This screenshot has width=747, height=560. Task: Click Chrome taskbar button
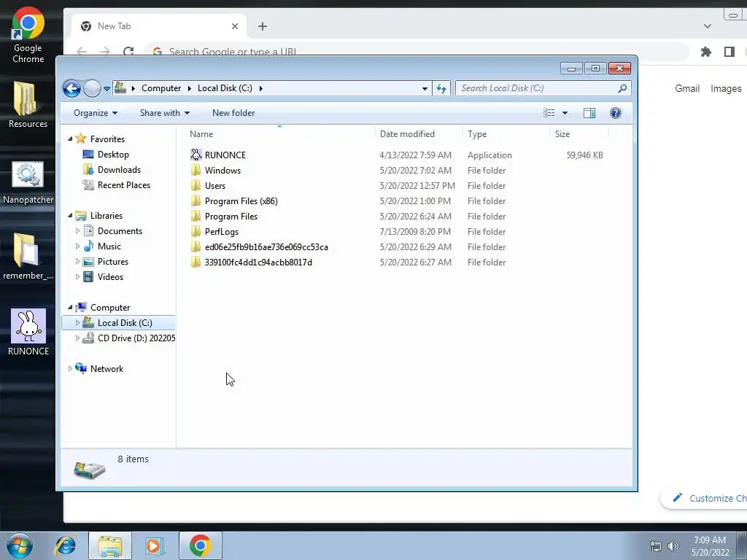coord(201,545)
